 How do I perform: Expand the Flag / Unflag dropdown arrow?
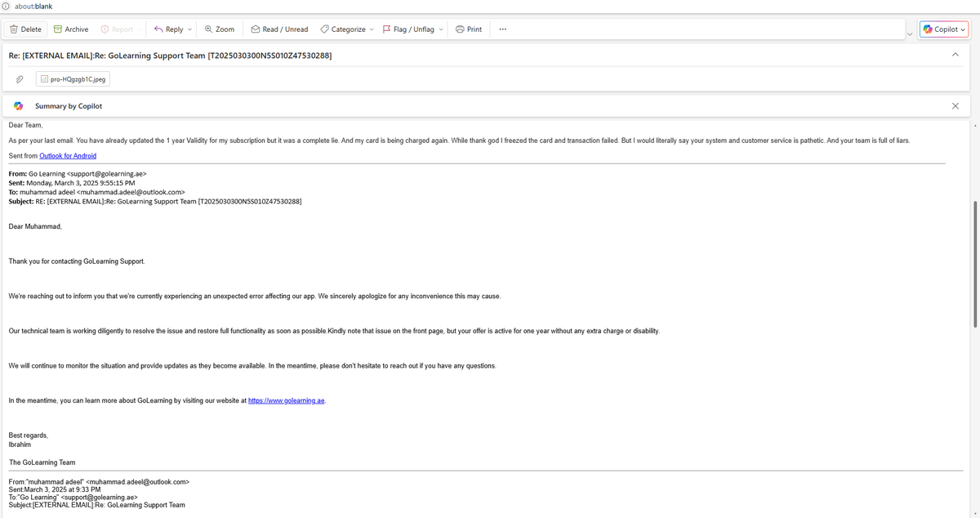(x=441, y=29)
